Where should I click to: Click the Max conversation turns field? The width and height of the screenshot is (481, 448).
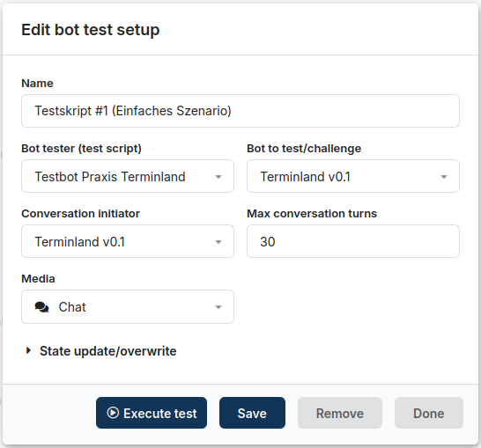(353, 241)
